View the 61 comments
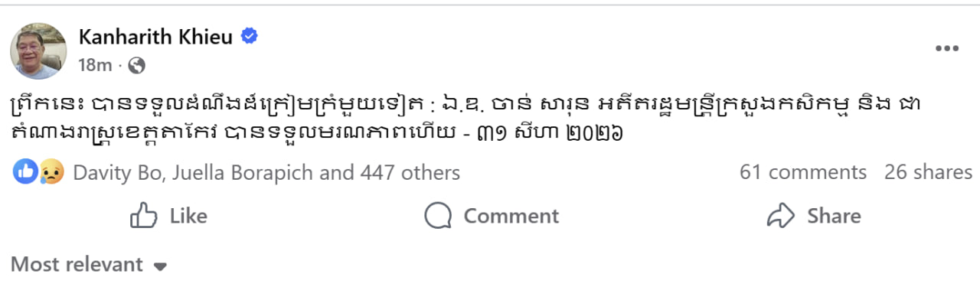This screenshot has height=287, width=980. pos(802,172)
